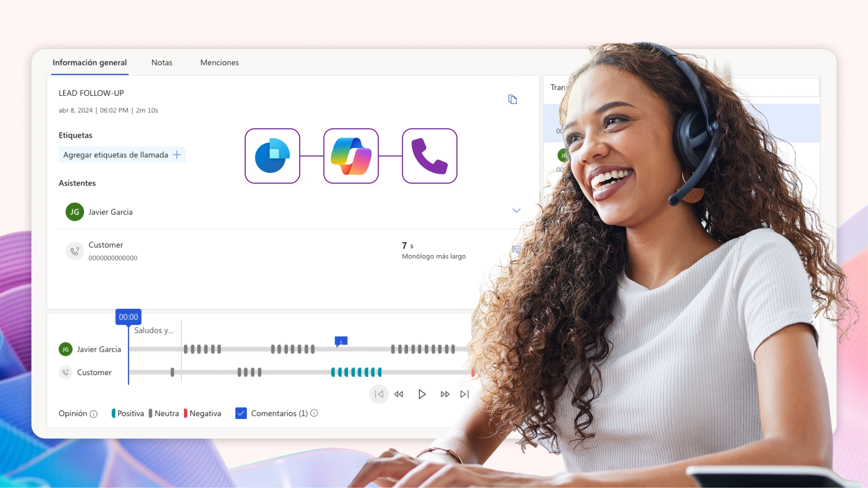The height and width of the screenshot is (488, 868).
Task: Click the Microsoft Copilot icon
Action: tap(351, 155)
